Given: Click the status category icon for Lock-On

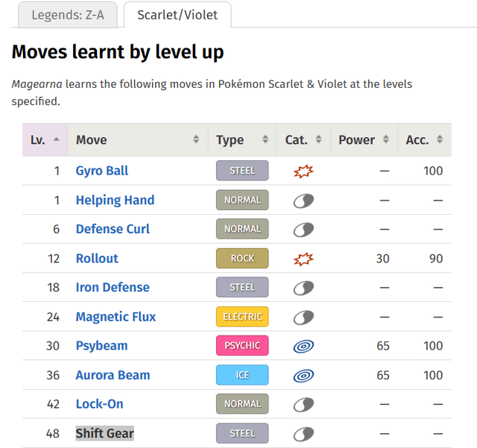Looking at the screenshot, I should click(x=303, y=404).
